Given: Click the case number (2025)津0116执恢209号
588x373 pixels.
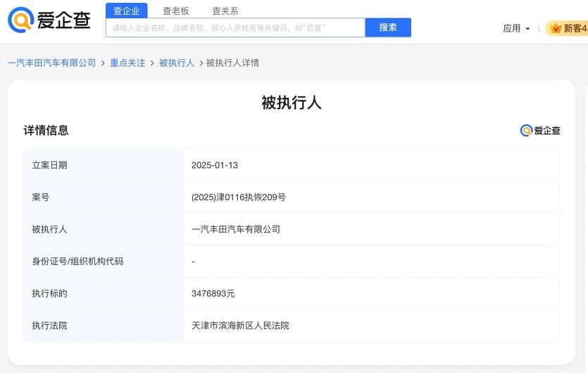Looking at the screenshot, I should (238, 197).
